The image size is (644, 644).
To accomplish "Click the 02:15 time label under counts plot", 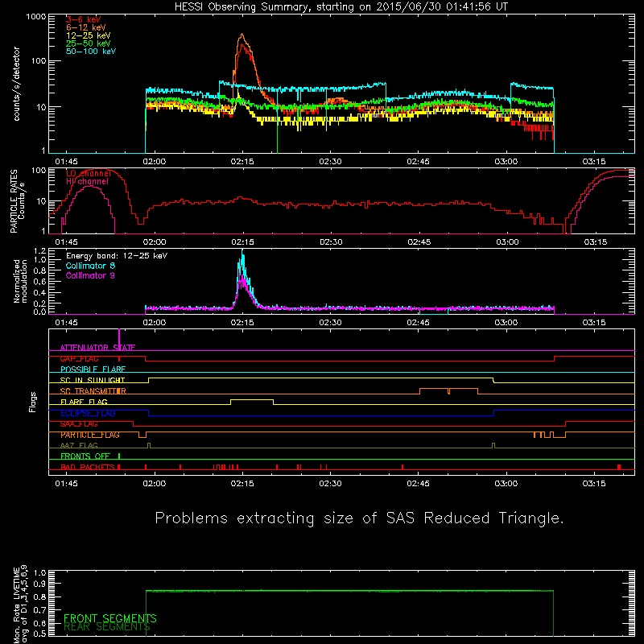I will [x=242, y=162].
